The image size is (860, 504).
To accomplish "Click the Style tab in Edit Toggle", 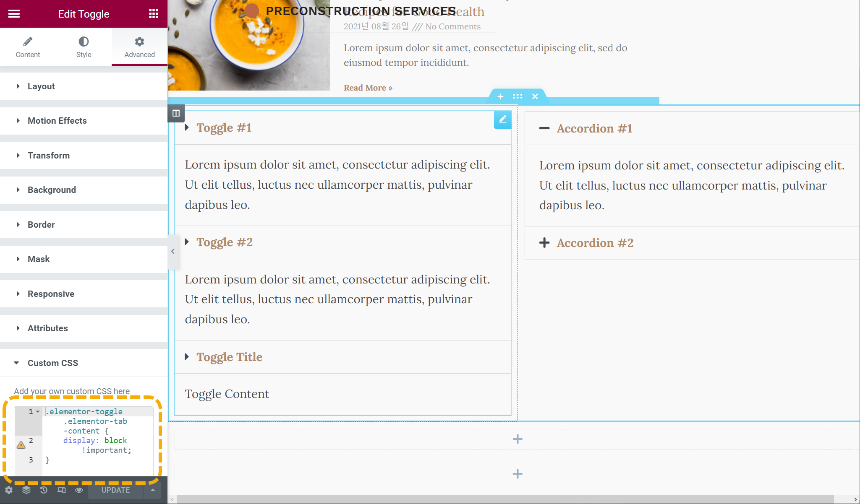I will [84, 47].
